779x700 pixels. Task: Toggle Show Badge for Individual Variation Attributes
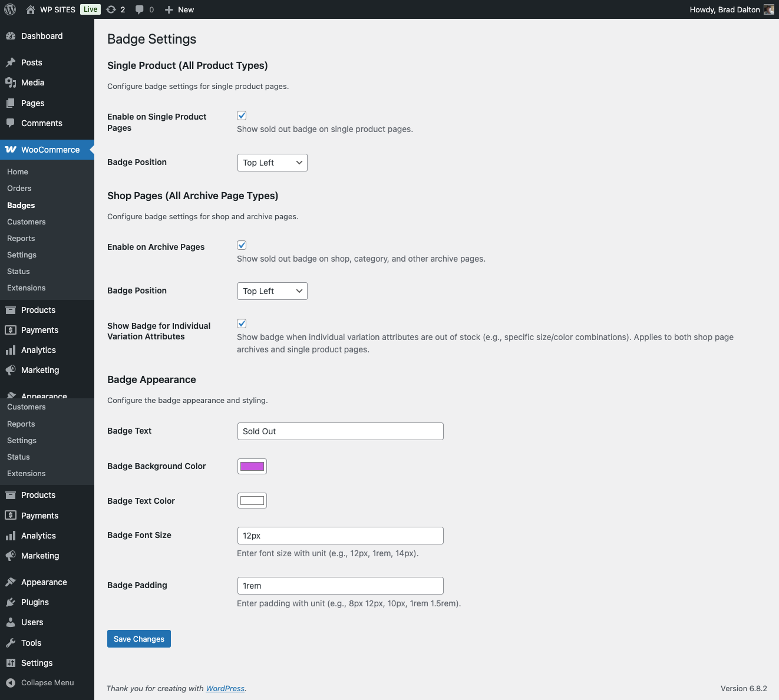[x=242, y=323]
